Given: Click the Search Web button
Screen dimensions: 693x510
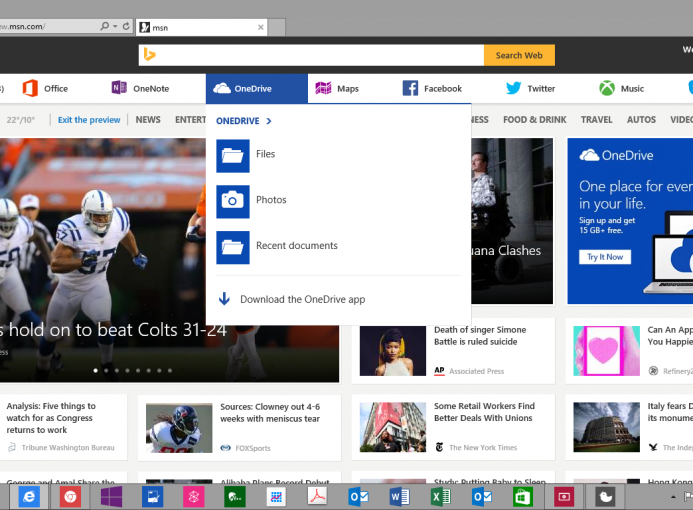Looking at the screenshot, I should [x=519, y=55].
